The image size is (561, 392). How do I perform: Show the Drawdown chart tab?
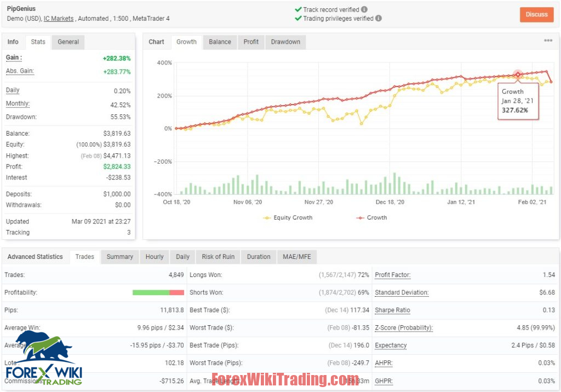point(285,42)
